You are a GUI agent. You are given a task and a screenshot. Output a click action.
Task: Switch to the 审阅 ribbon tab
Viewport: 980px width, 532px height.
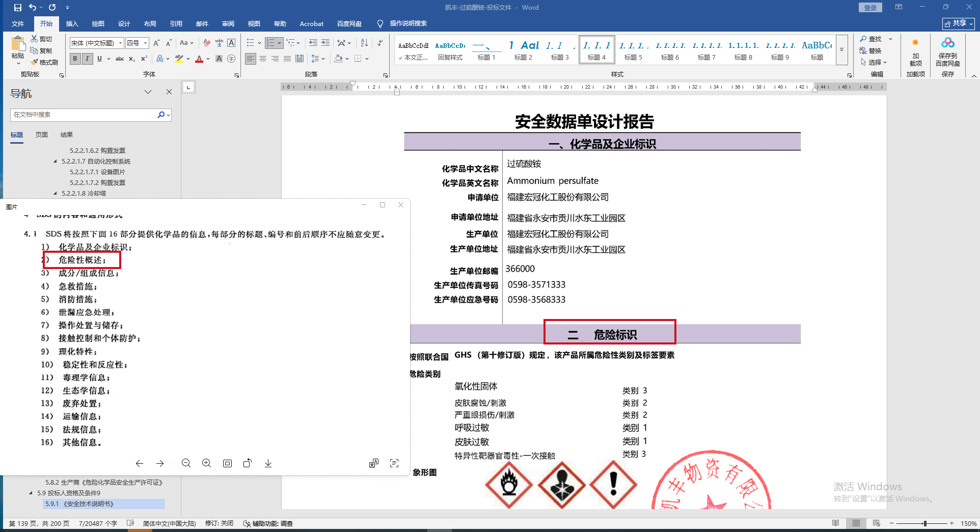coord(228,23)
